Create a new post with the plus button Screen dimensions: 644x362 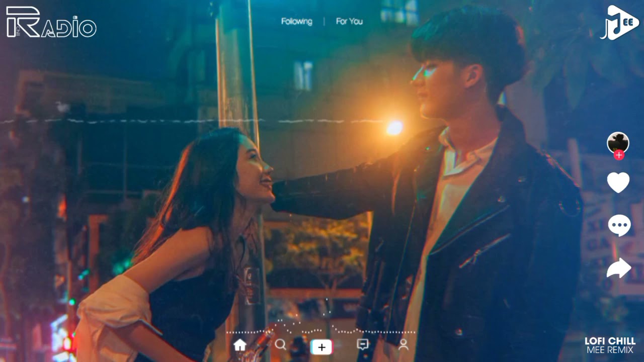321,347
